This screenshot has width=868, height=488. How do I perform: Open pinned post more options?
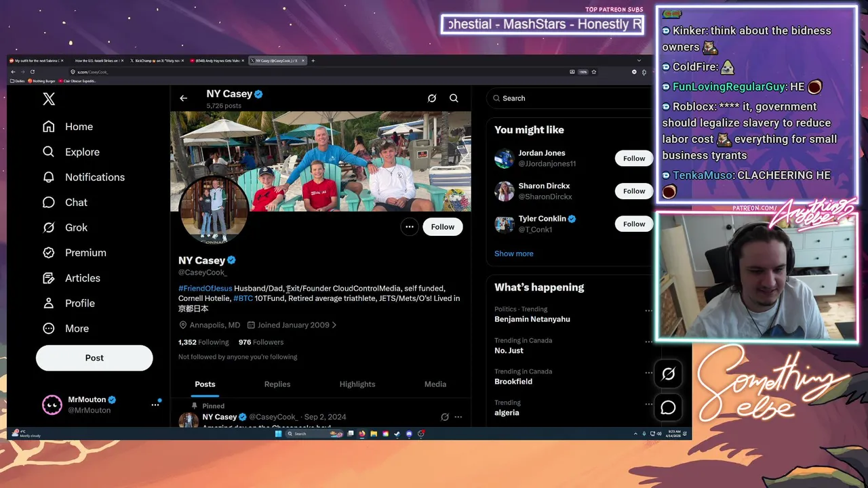pos(458,417)
